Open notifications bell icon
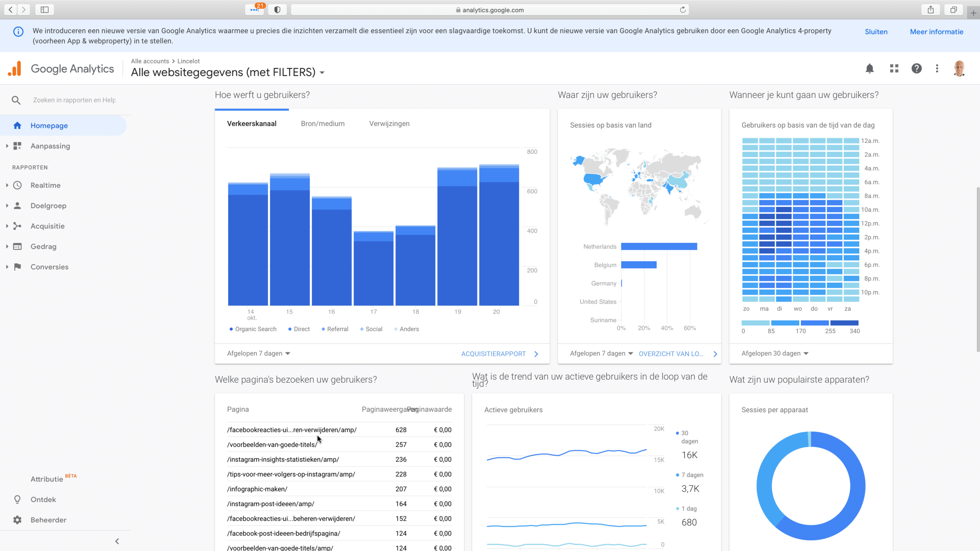The image size is (980, 551). click(870, 68)
